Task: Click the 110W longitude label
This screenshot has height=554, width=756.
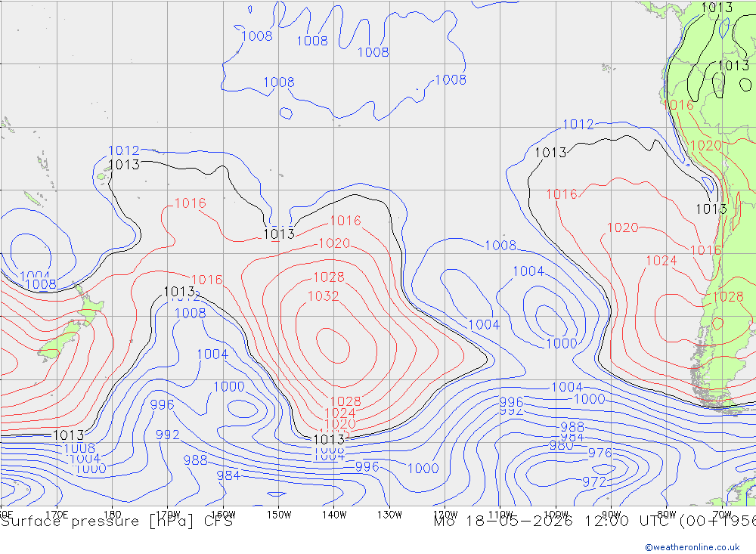Action: [500, 515]
